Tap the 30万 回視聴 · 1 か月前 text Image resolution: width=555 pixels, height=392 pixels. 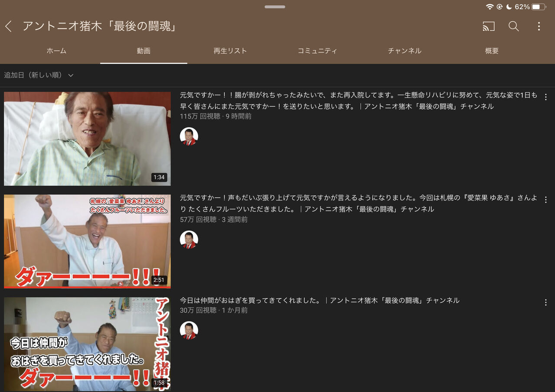[214, 311]
